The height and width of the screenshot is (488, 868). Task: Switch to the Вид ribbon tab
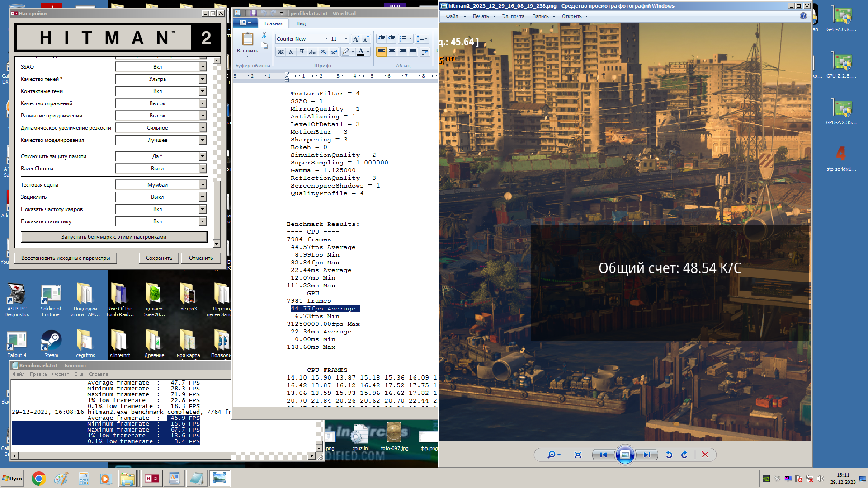click(301, 23)
